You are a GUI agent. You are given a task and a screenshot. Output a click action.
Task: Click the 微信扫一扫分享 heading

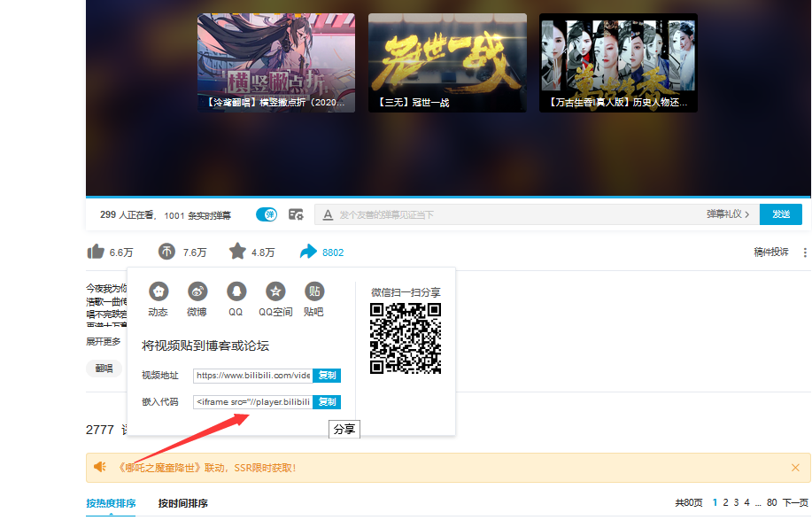[406, 292]
